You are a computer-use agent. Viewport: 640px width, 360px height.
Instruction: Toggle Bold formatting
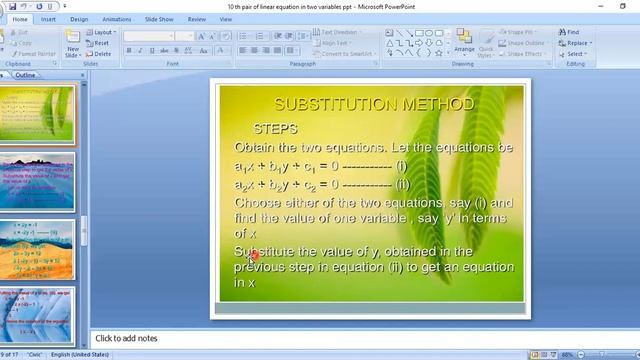point(129,51)
